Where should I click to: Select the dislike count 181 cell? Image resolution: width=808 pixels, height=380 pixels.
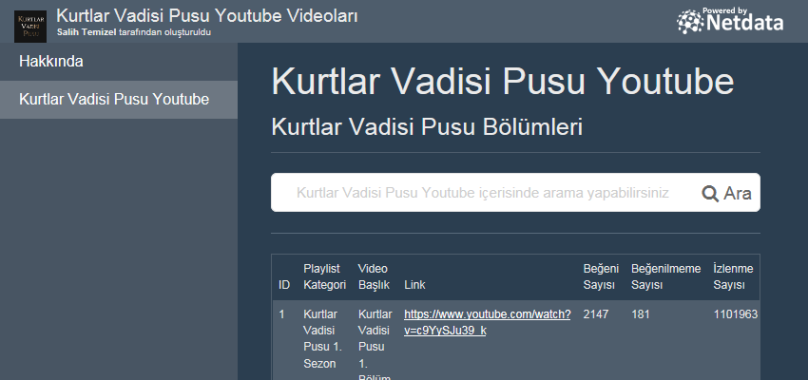tap(641, 314)
